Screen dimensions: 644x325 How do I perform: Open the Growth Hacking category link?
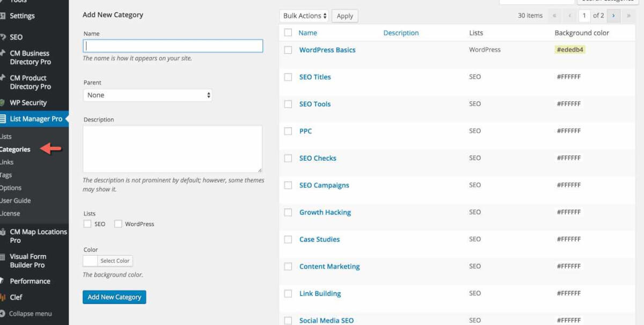coord(325,212)
